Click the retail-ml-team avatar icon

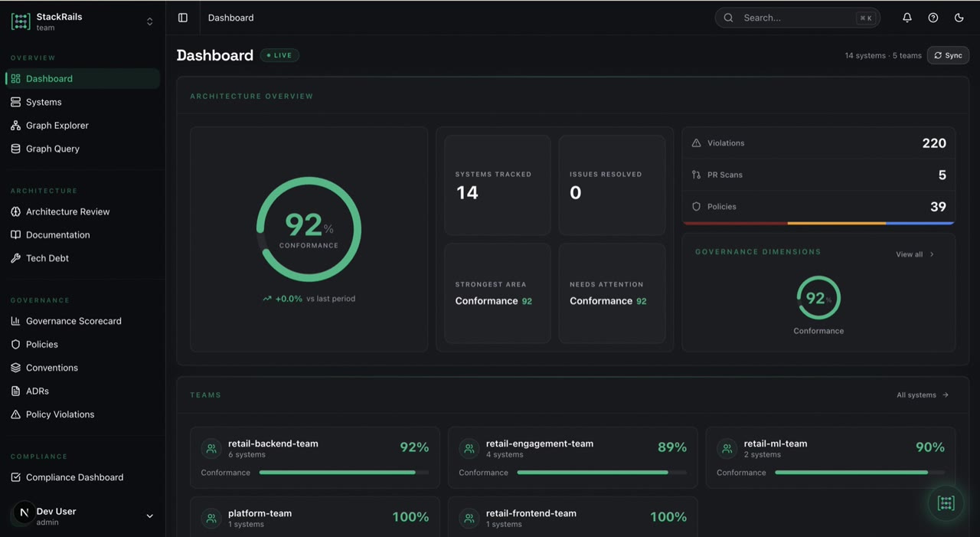(727, 449)
